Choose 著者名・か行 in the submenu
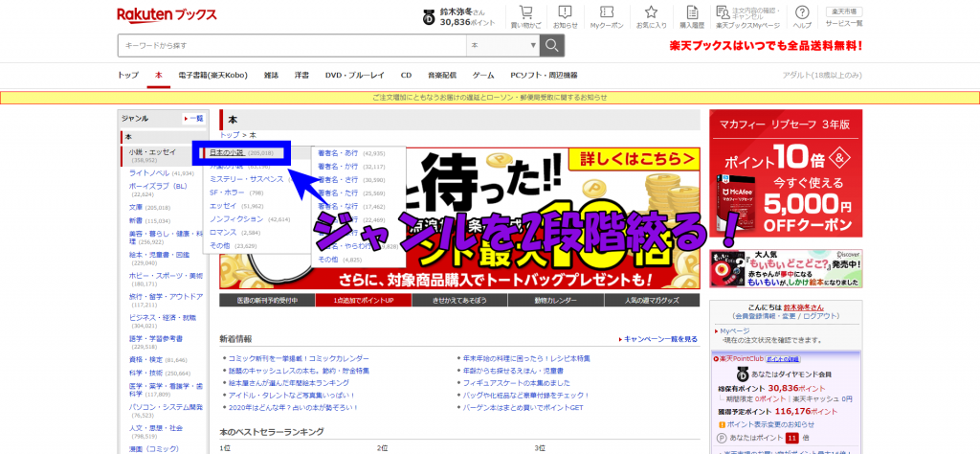 click(338, 167)
